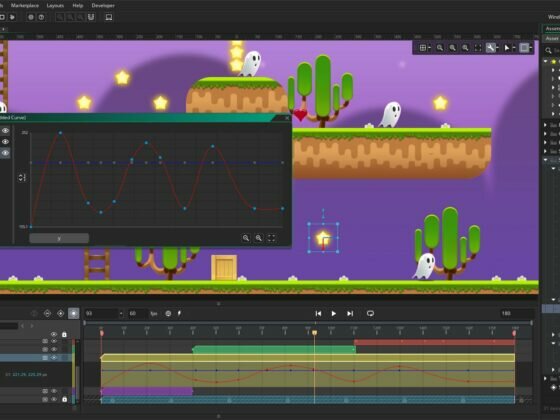
Task: Open the canvas frame dropdown arrow
Action: pyautogui.click(x=531, y=48)
